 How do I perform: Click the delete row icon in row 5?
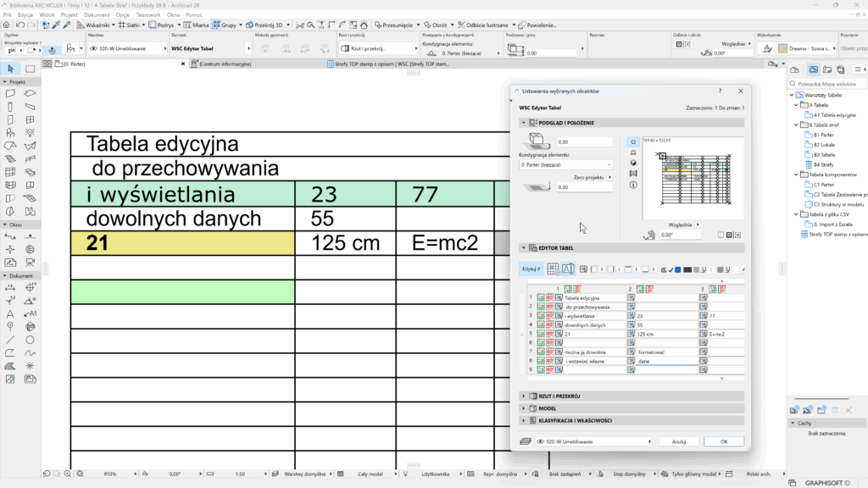click(549, 334)
